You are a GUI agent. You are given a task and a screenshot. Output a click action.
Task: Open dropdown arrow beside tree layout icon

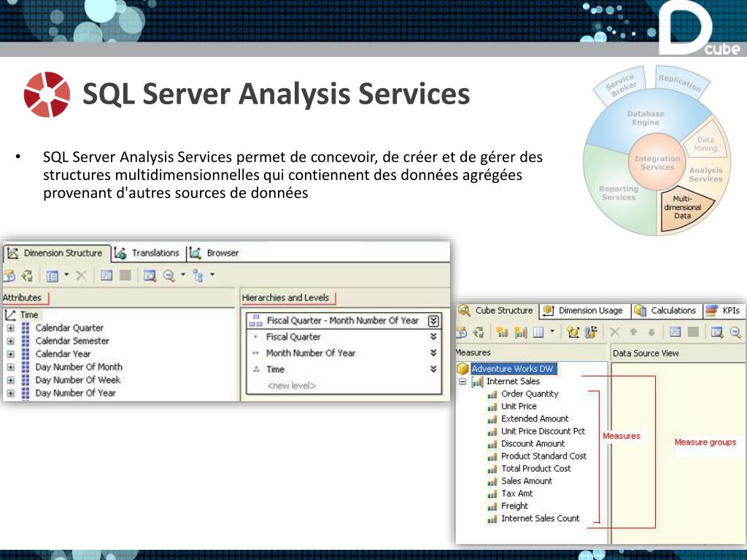point(212,275)
